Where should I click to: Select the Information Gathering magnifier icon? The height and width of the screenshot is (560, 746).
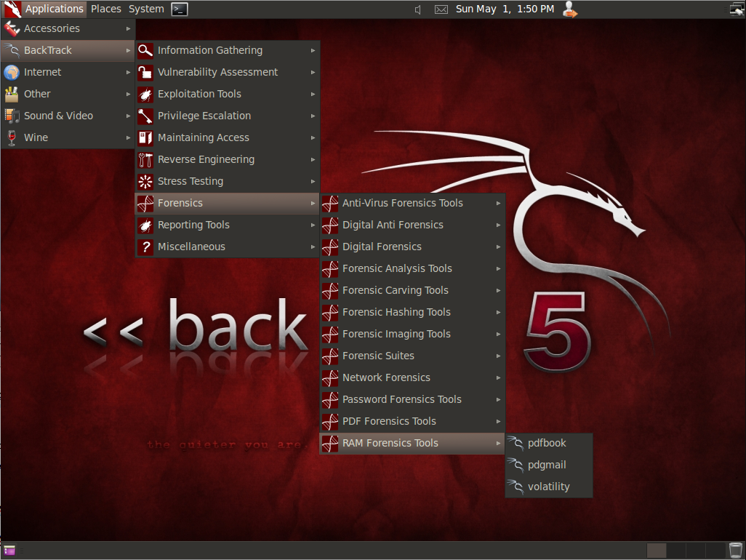click(x=145, y=50)
